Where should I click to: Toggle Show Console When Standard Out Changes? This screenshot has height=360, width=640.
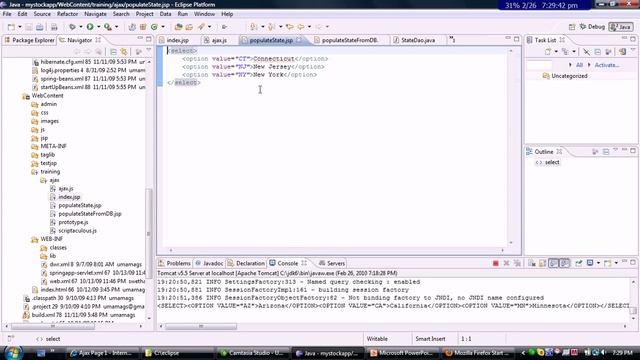(553, 263)
